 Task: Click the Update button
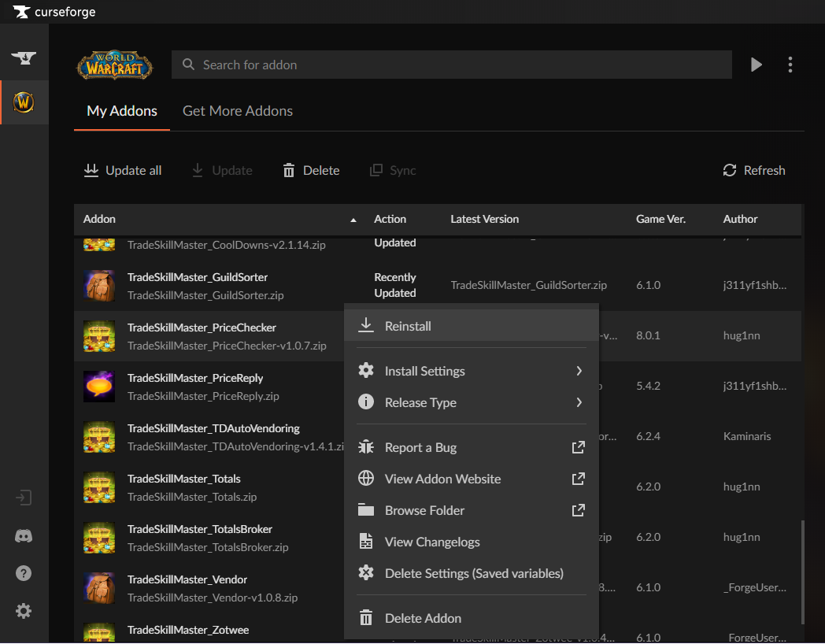click(221, 171)
